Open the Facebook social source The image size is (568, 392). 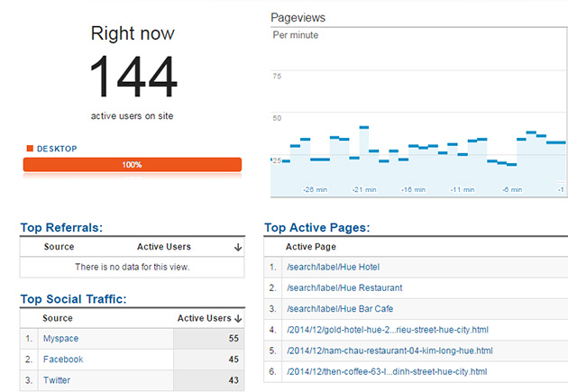(63, 360)
